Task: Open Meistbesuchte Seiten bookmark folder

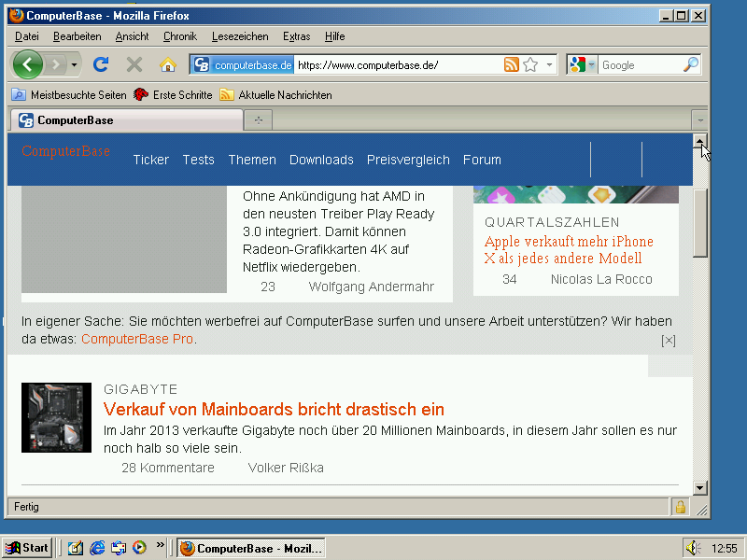Action: pos(69,95)
